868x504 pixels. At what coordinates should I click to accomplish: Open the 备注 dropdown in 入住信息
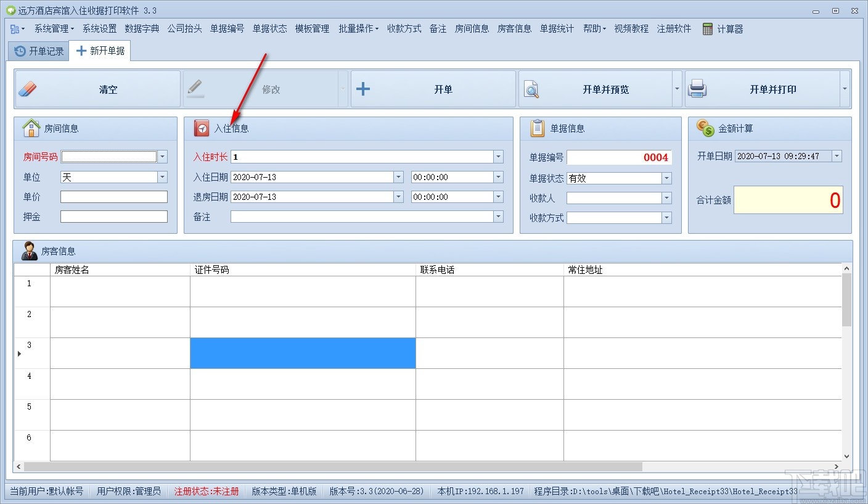point(498,217)
